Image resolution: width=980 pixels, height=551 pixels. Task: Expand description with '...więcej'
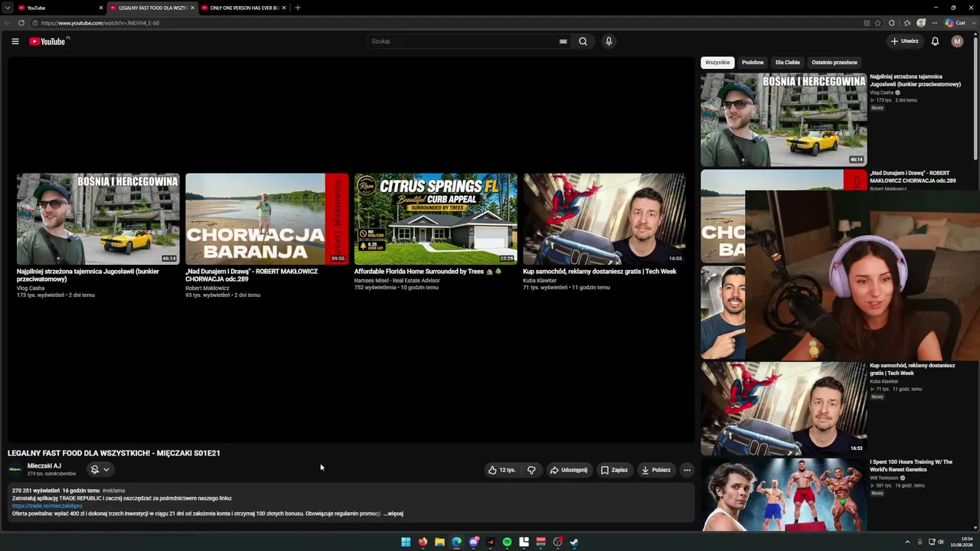(x=394, y=514)
